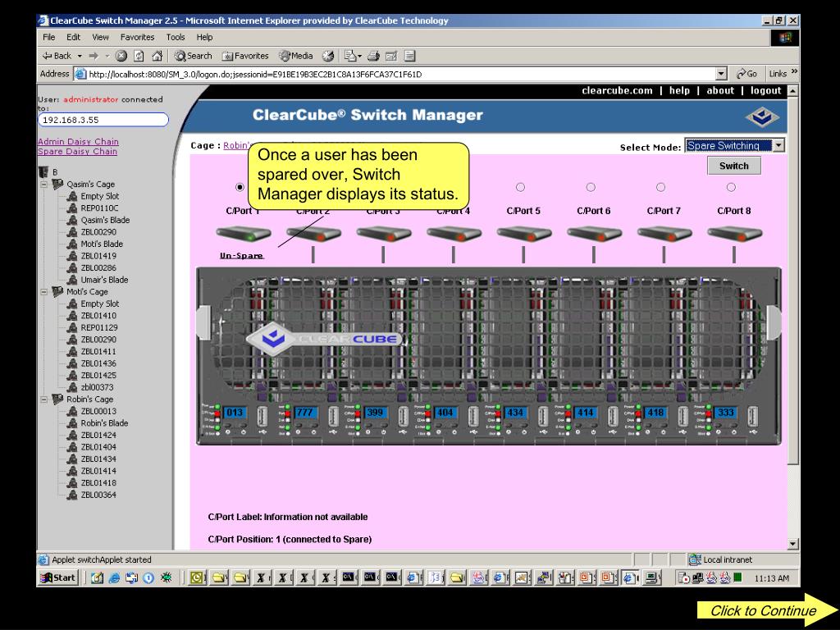Click the Refresh page icon

[139, 56]
